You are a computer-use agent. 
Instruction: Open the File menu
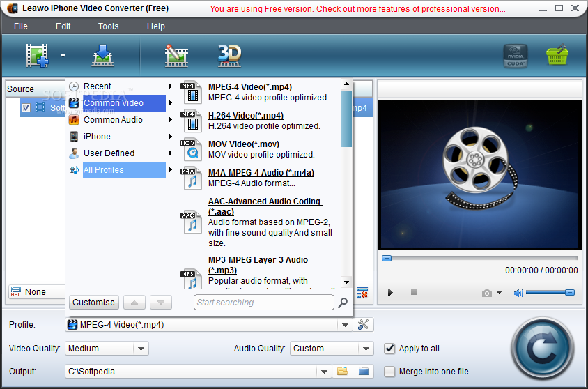[x=21, y=26]
